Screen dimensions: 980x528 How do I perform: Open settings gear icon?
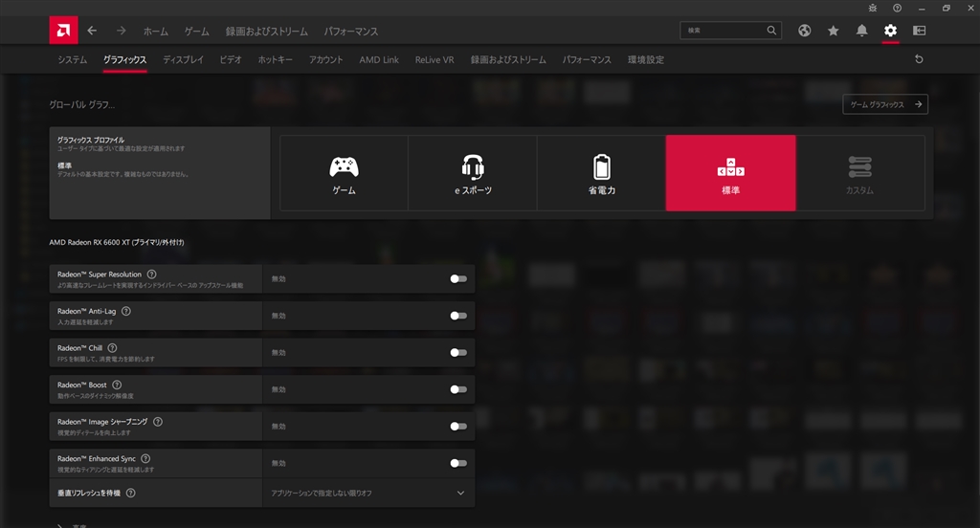click(x=890, y=31)
